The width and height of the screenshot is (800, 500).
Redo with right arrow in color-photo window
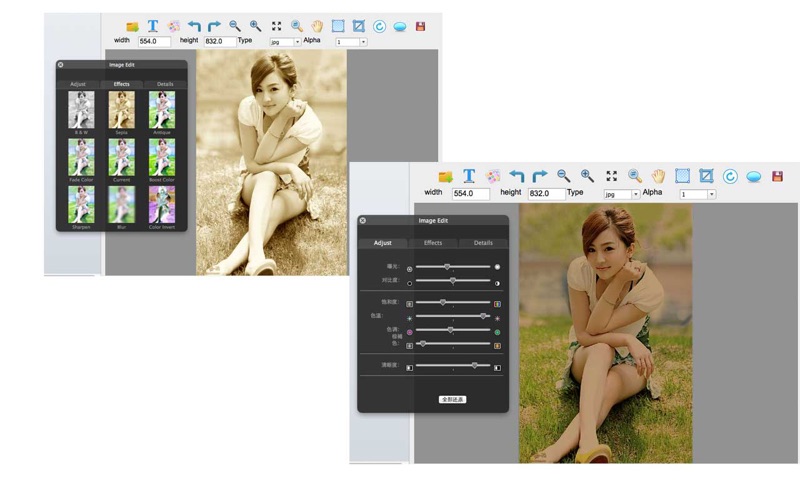540,176
